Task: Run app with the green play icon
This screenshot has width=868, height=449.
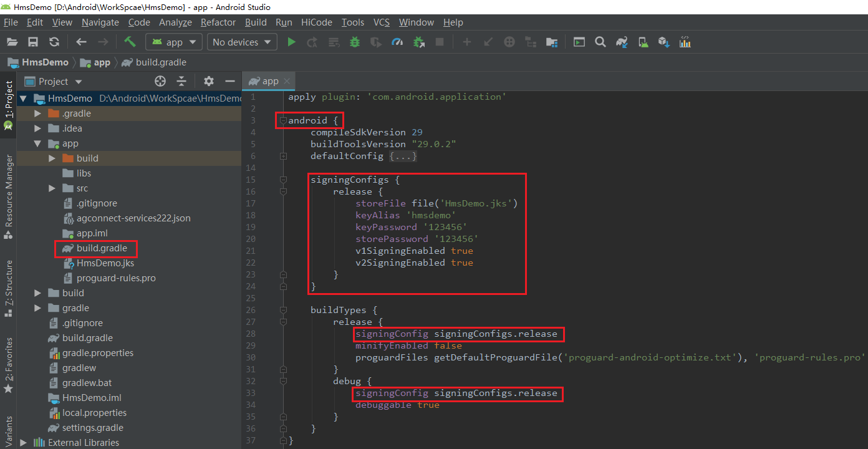Action: (291, 42)
